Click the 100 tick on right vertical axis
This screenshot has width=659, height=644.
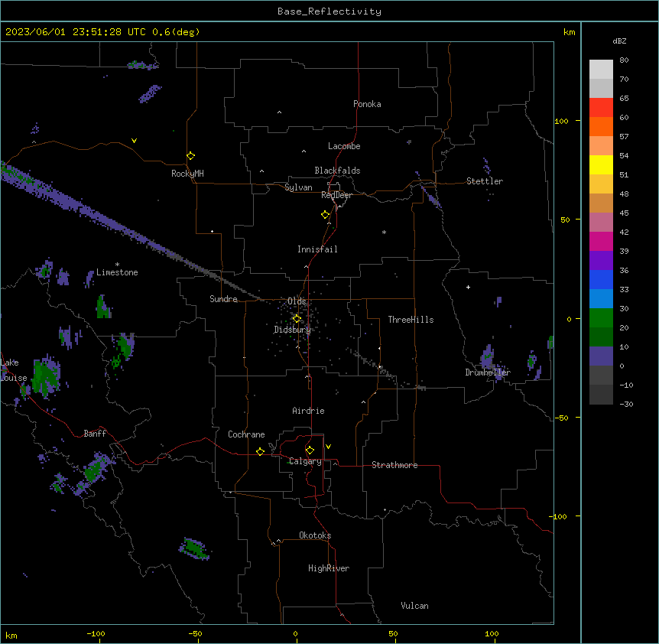561,121
